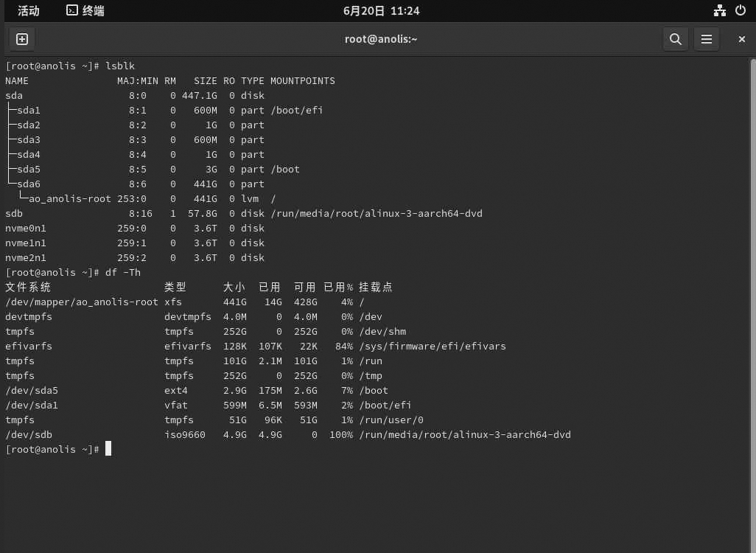The width and height of the screenshot is (756, 553).
Task: Click the /dev/sdb row in df output
Action: [29, 434]
